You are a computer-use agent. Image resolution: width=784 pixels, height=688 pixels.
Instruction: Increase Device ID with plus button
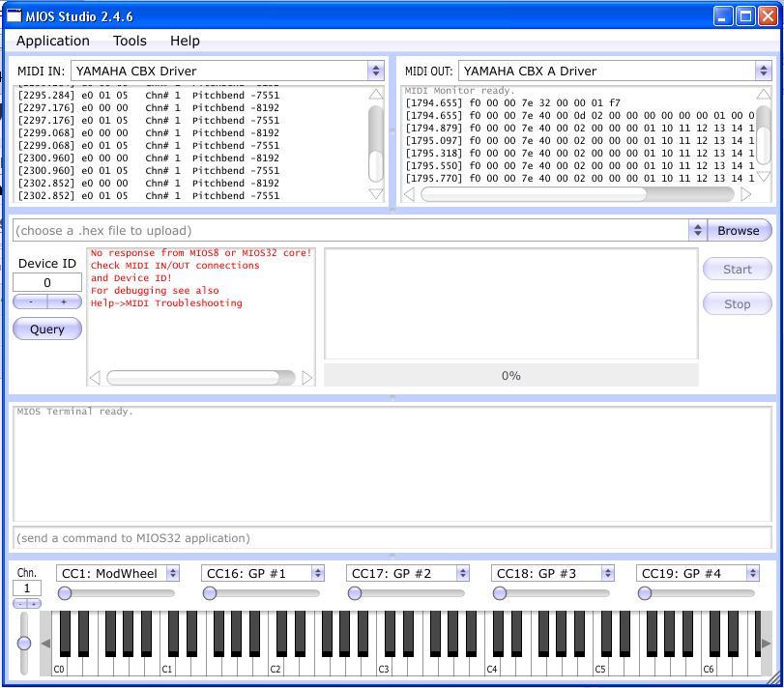64,301
